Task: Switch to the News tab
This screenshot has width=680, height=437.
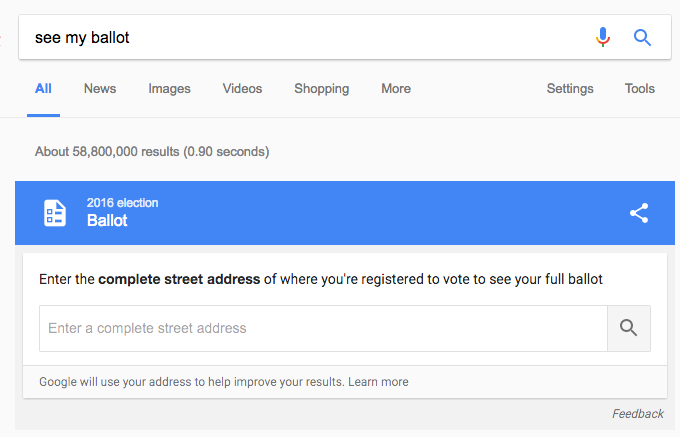Action: point(100,88)
